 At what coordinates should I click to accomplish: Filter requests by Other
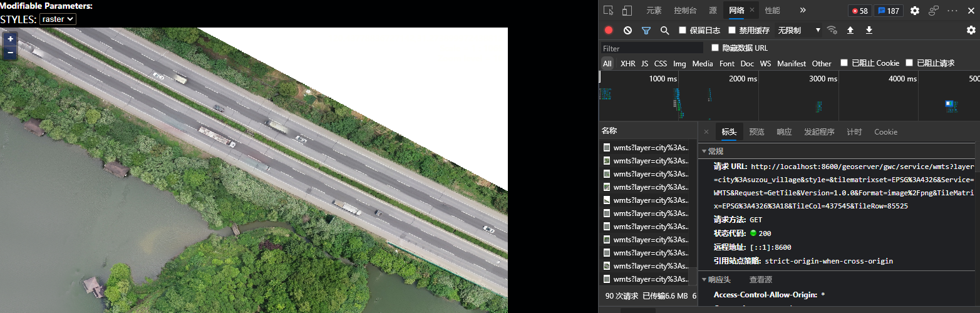click(822, 63)
